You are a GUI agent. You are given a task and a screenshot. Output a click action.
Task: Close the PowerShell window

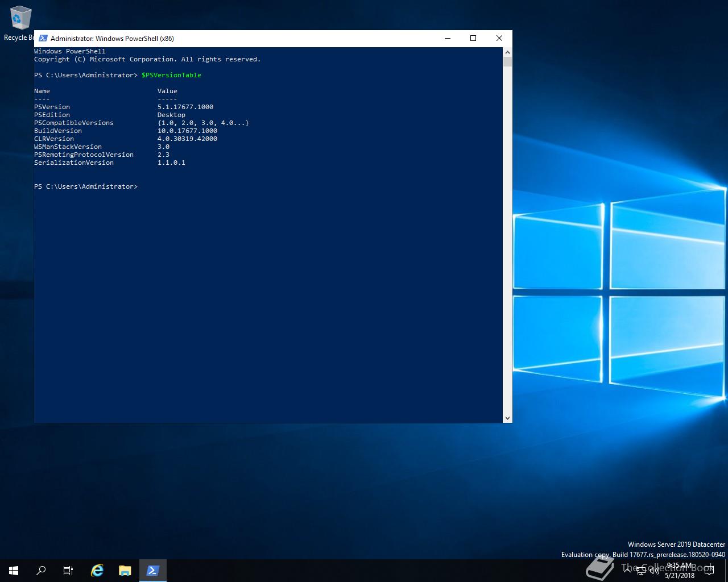[499, 38]
